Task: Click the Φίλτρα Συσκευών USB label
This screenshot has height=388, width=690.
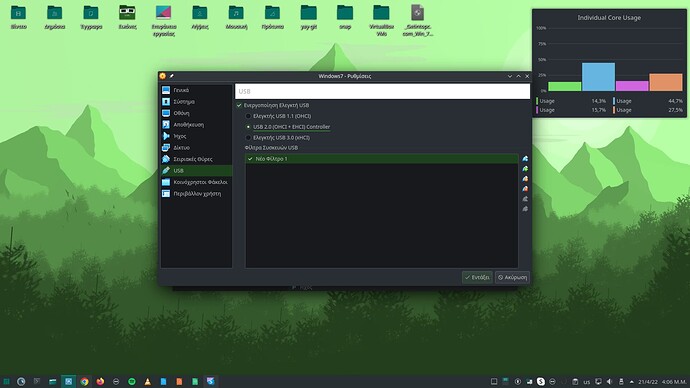Action: (x=271, y=148)
